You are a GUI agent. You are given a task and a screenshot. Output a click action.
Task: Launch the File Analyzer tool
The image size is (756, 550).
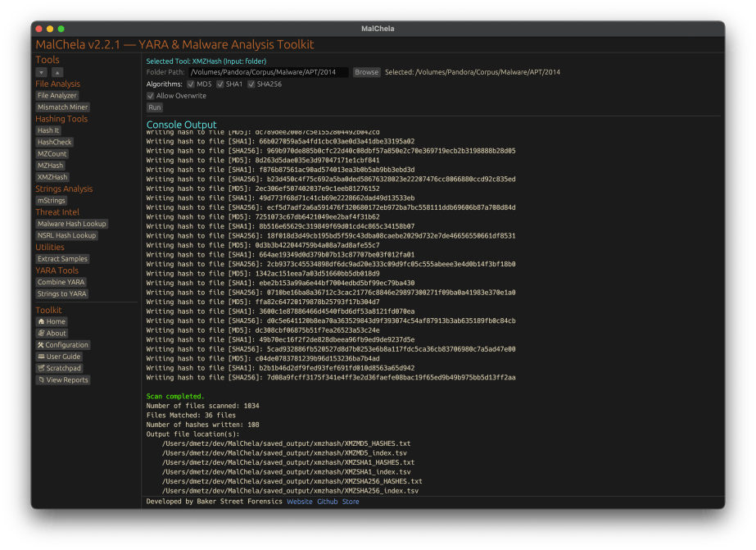pos(57,96)
